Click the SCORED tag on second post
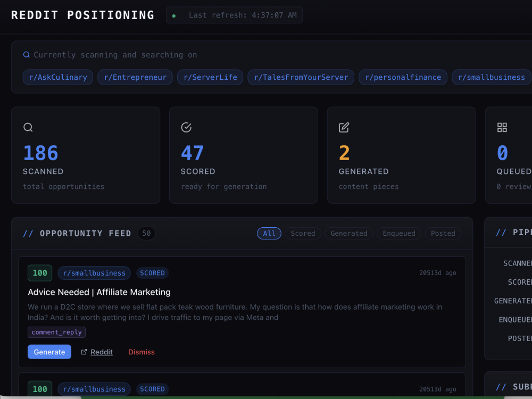Image resolution: width=532 pixels, height=399 pixels. coord(152,389)
